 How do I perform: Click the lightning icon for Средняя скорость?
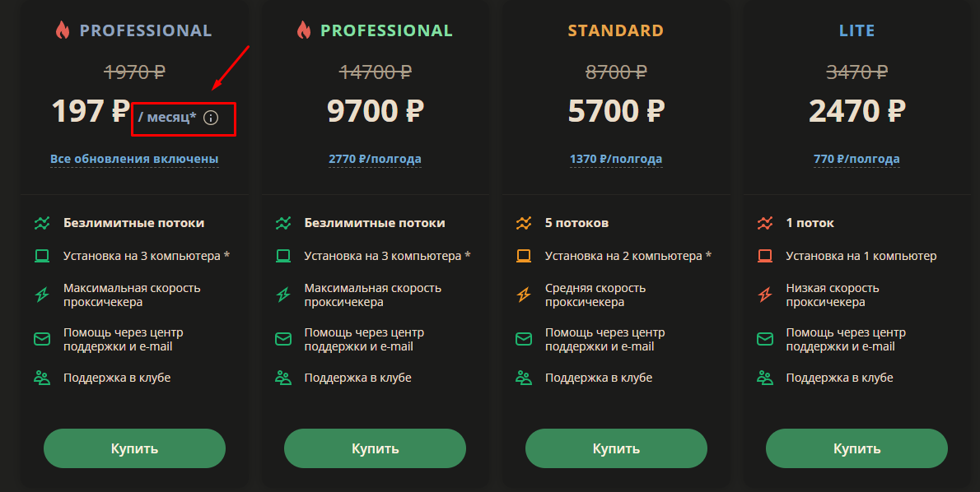click(x=523, y=295)
